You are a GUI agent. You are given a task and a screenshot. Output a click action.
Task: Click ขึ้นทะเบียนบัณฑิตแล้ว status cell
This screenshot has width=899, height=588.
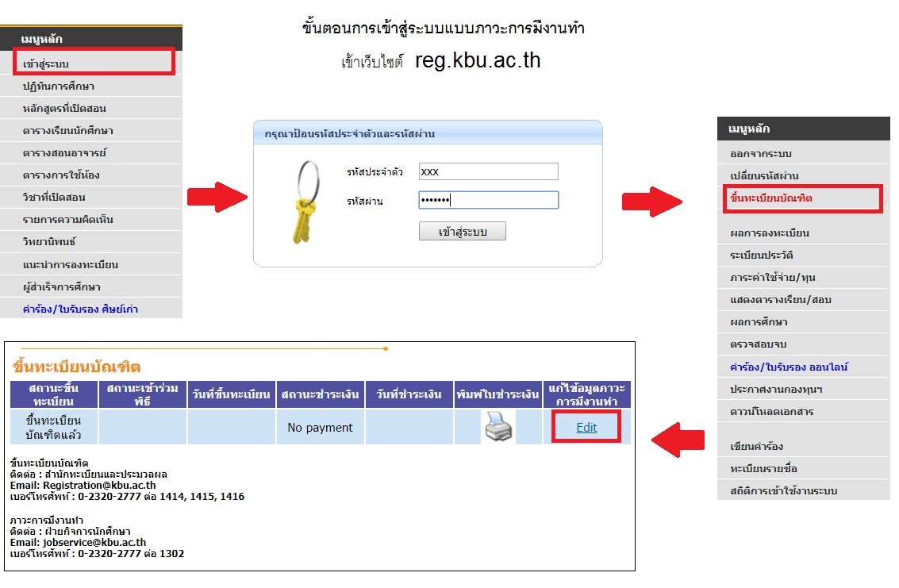pyautogui.click(x=54, y=428)
